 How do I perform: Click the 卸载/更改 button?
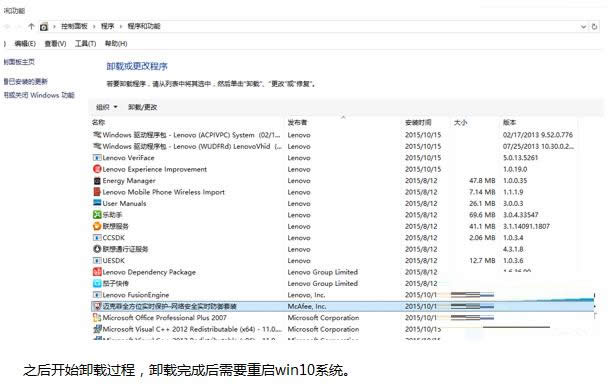(142, 107)
